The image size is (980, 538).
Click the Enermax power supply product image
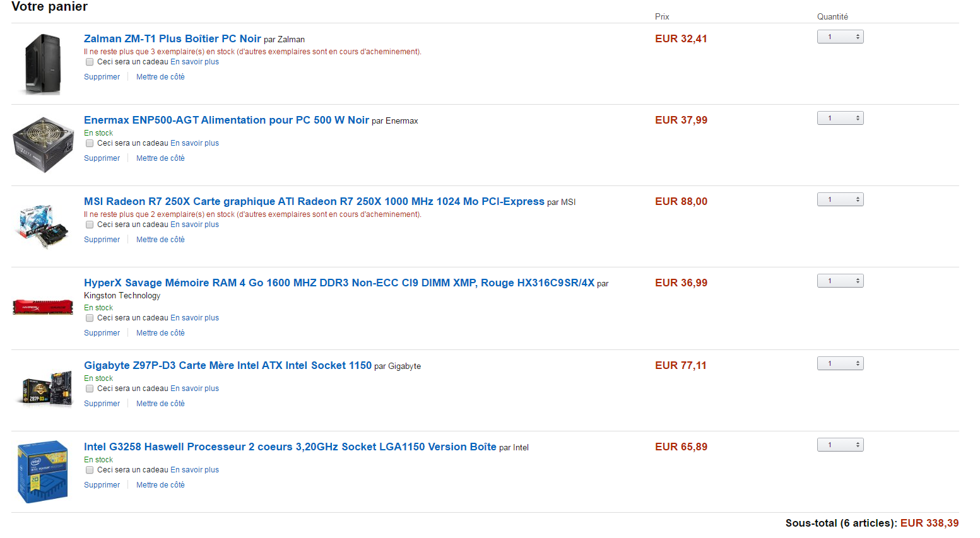[x=43, y=144]
